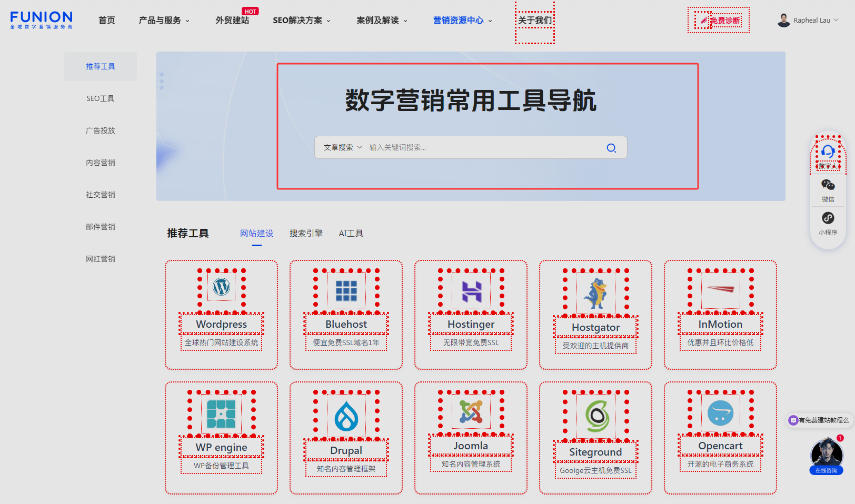Screen dimensions: 855x504
Task: Open the headset customer service icon
Action: point(828,152)
